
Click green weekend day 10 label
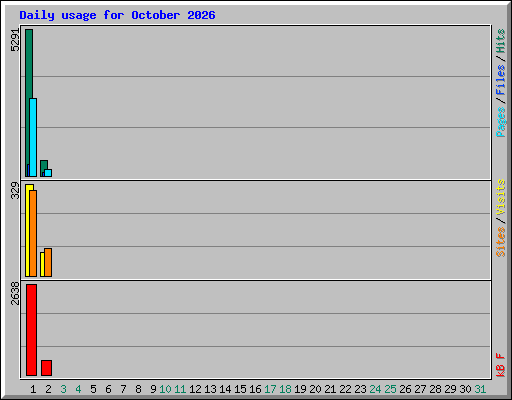point(165,389)
